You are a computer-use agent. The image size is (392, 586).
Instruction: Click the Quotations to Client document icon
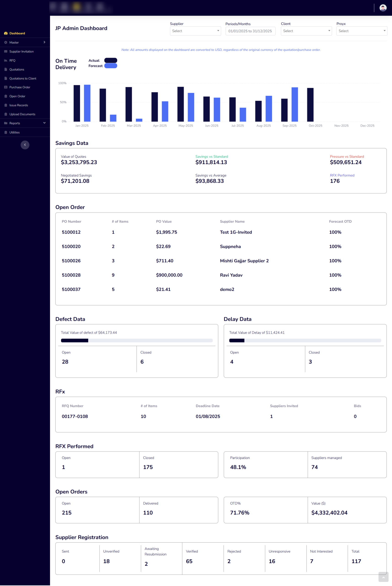pyautogui.click(x=6, y=79)
